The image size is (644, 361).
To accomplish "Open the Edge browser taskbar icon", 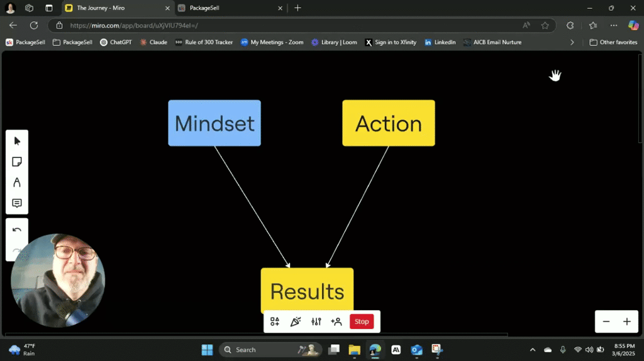I will pyautogui.click(x=375, y=350).
